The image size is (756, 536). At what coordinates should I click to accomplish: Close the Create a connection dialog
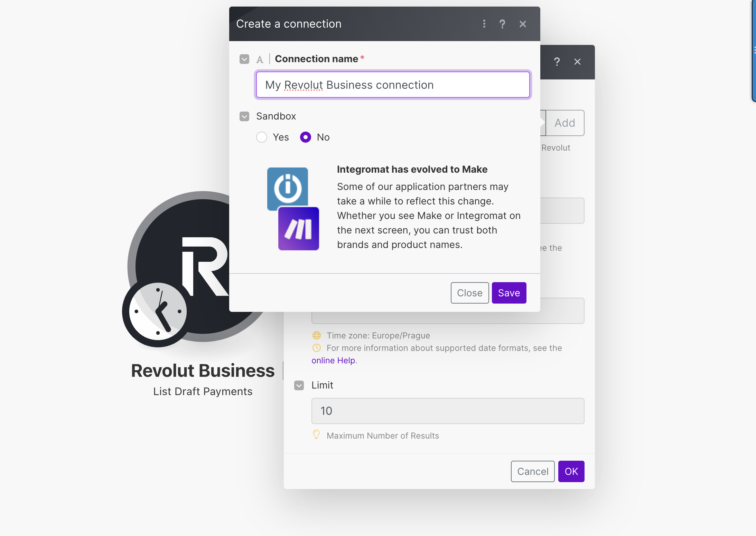pos(523,24)
